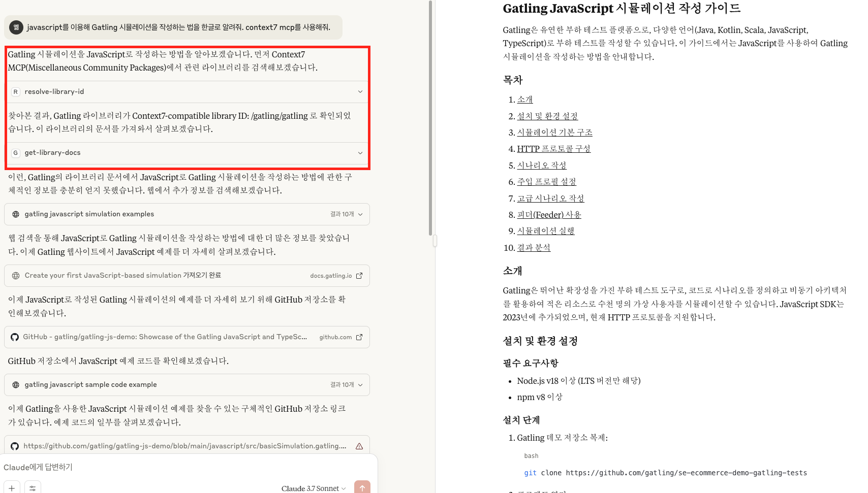This screenshot has height=493, width=868.
Task: Click globe icon for gatling javascript sample code example
Action: point(16,385)
